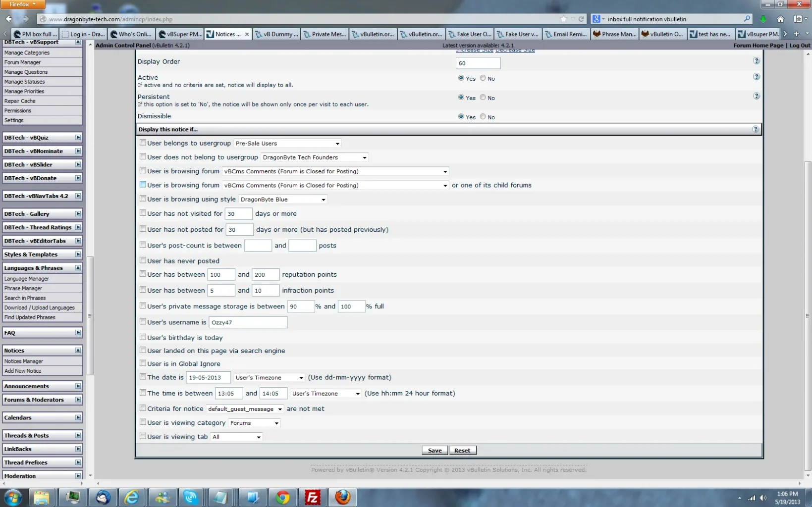Open Skype from taskbar
This screenshot has height=507, width=812.
191,497
